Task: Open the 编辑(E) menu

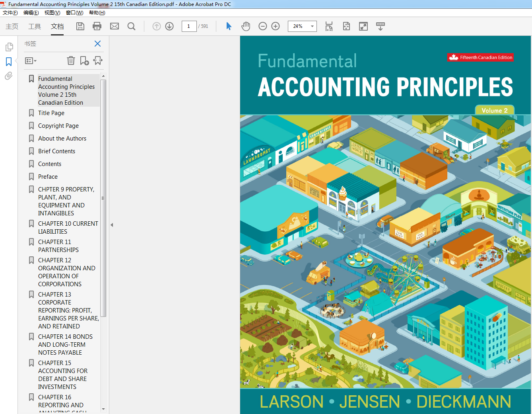Action: point(31,13)
